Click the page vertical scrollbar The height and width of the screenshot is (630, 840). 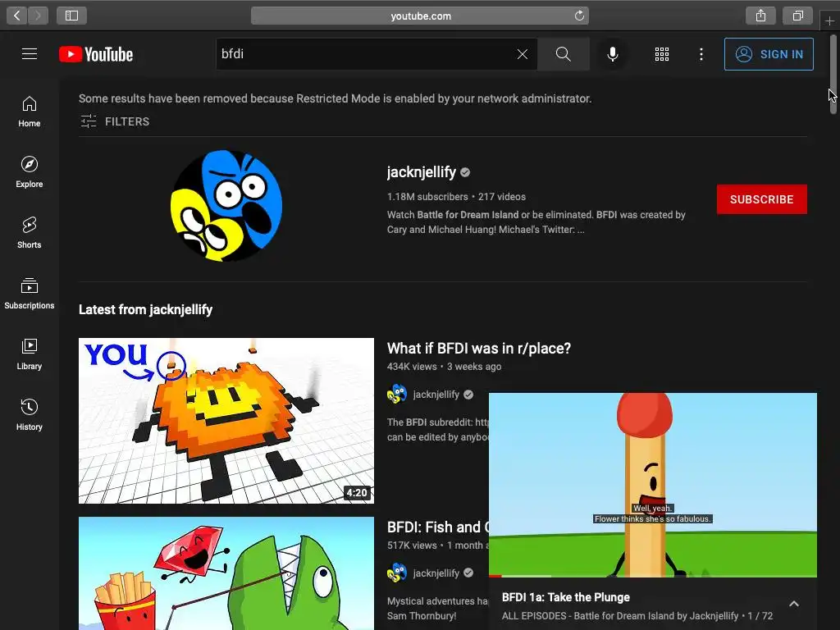click(x=833, y=73)
